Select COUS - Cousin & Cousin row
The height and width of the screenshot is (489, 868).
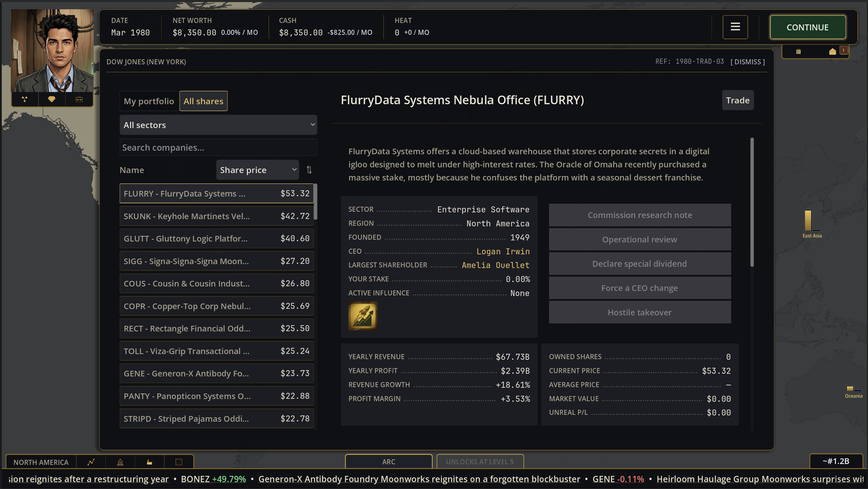click(x=217, y=283)
